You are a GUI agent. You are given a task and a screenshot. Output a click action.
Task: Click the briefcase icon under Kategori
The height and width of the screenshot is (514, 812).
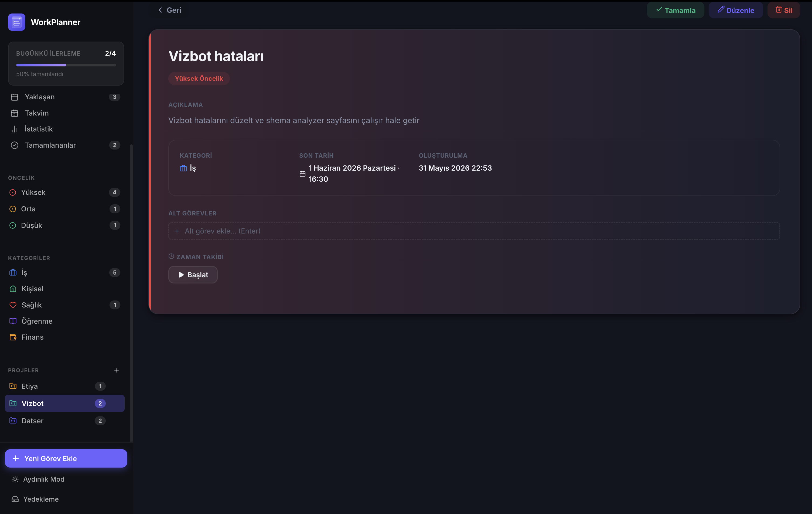(183, 168)
